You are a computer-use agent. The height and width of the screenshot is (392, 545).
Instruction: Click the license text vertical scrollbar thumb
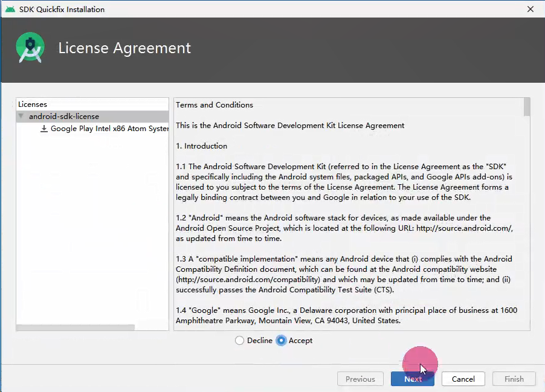pyautogui.click(x=527, y=107)
